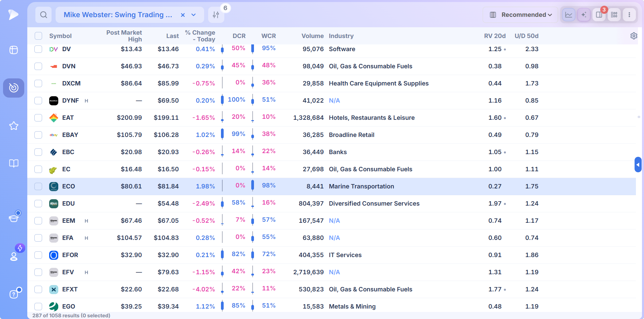Check the ECO row checkbox
644x319 pixels.
click(x=38, y=186)
